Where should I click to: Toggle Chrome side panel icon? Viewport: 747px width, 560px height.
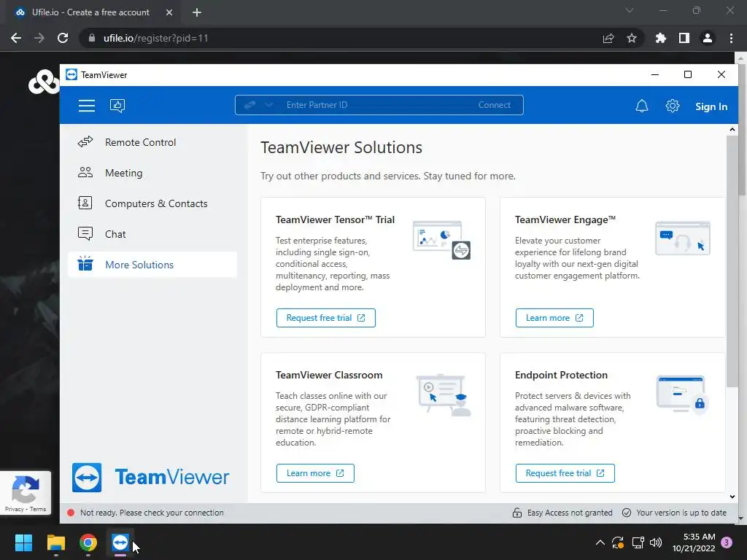(684, 38)
